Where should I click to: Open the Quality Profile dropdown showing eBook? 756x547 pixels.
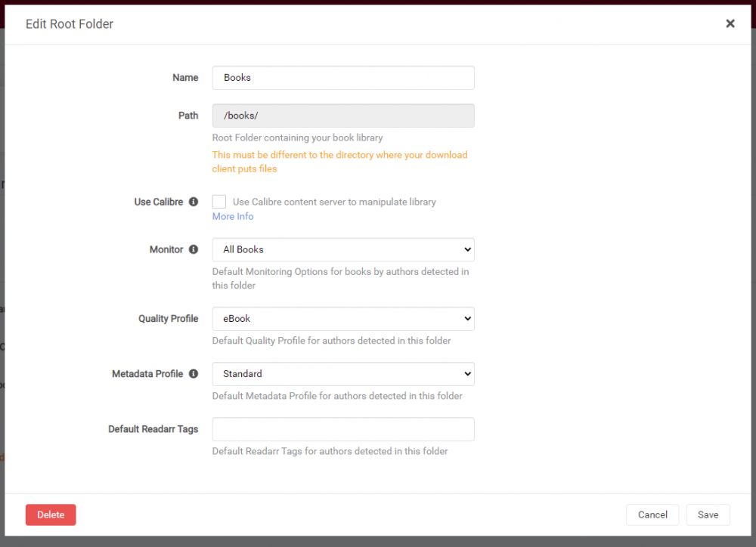click(x=343, y=319)
